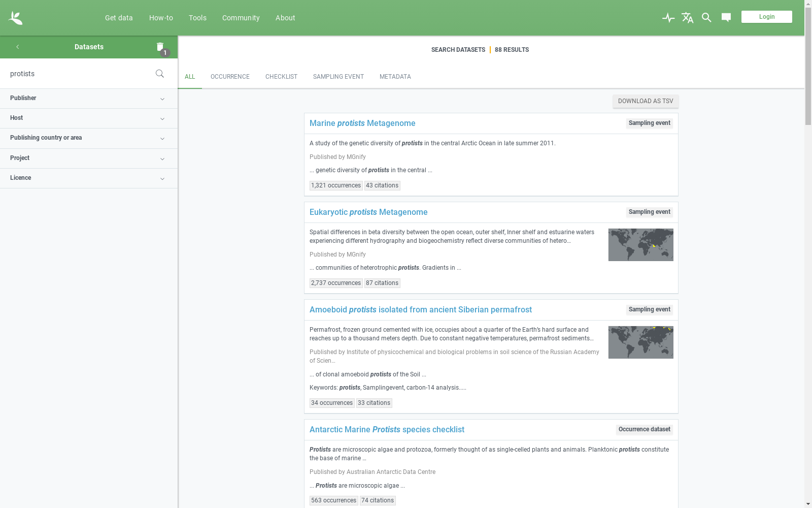Open the Tools menu
Image resolution: width=812 pixels, height=508 pixels.
click(x=197, y=18)
